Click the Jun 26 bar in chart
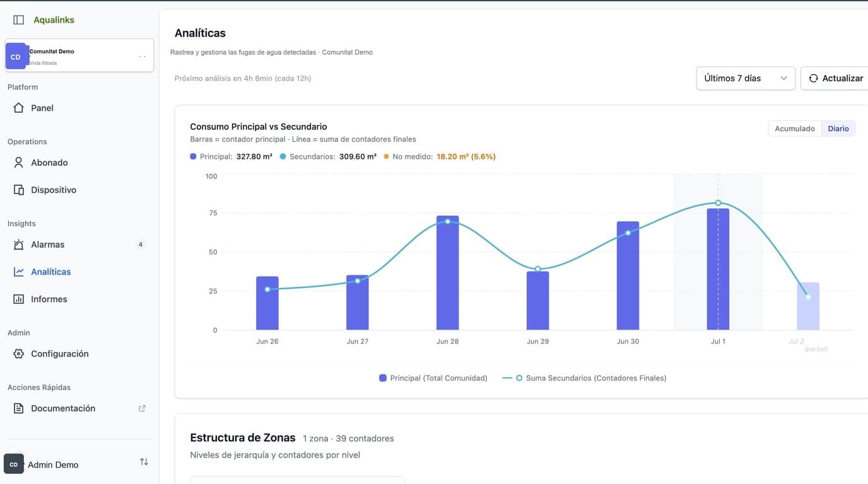The height and width of the screenshot is (484, 868). pos(267,303)
